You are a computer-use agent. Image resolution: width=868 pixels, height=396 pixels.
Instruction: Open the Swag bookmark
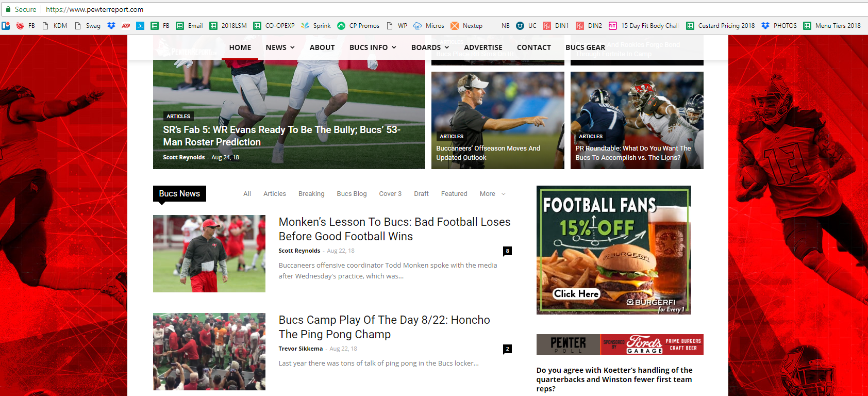coord(87,25)
